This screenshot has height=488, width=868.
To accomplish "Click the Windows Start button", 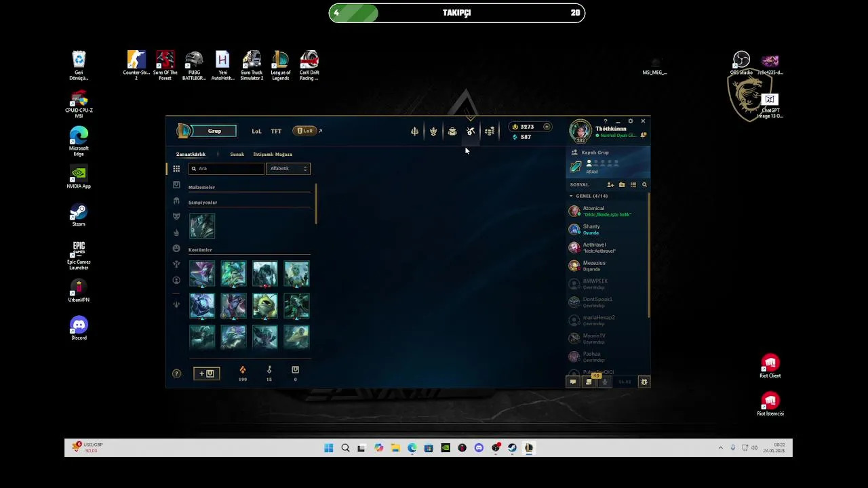I will [x=329, y=448].
